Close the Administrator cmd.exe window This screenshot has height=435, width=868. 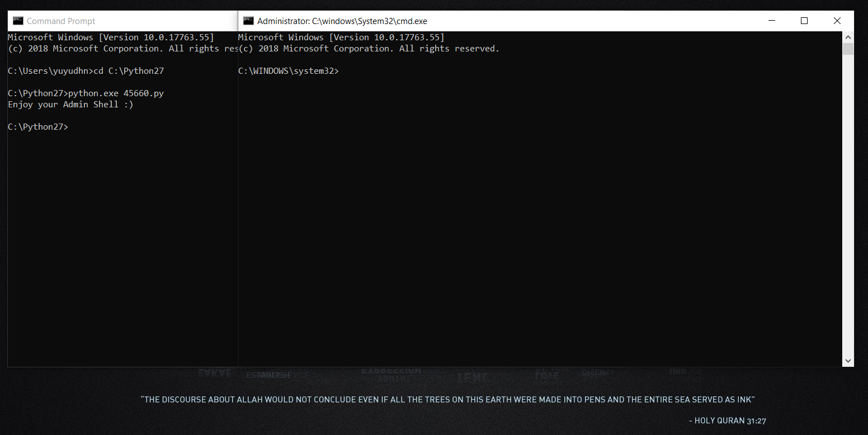837,21
